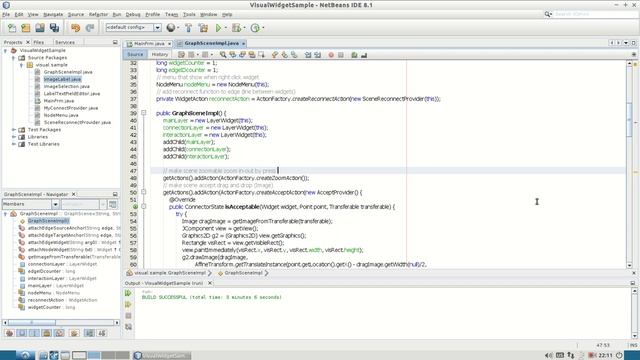This screenshot has height=360, width=640.
Task: Open the Refactor menu
Action: pos(98,14)
